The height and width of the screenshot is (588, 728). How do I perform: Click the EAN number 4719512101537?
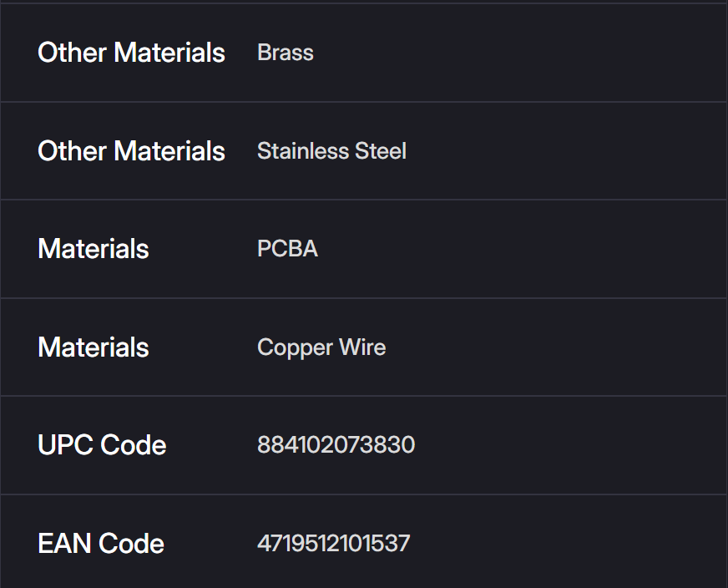coord(333,544)
